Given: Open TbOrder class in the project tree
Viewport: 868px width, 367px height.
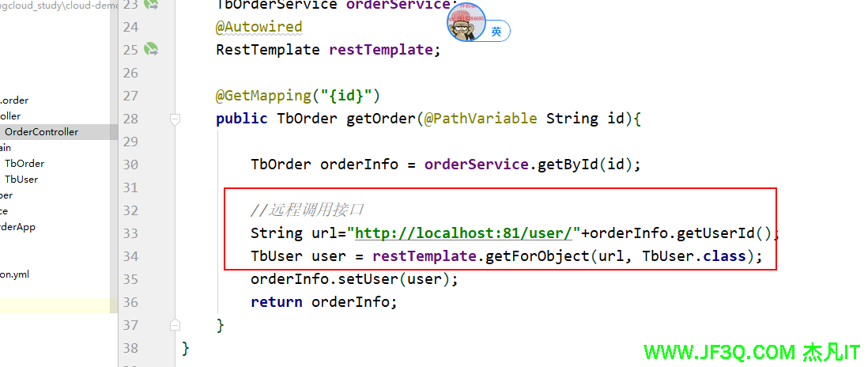Looking at the screenshot, I should (25, 164).
